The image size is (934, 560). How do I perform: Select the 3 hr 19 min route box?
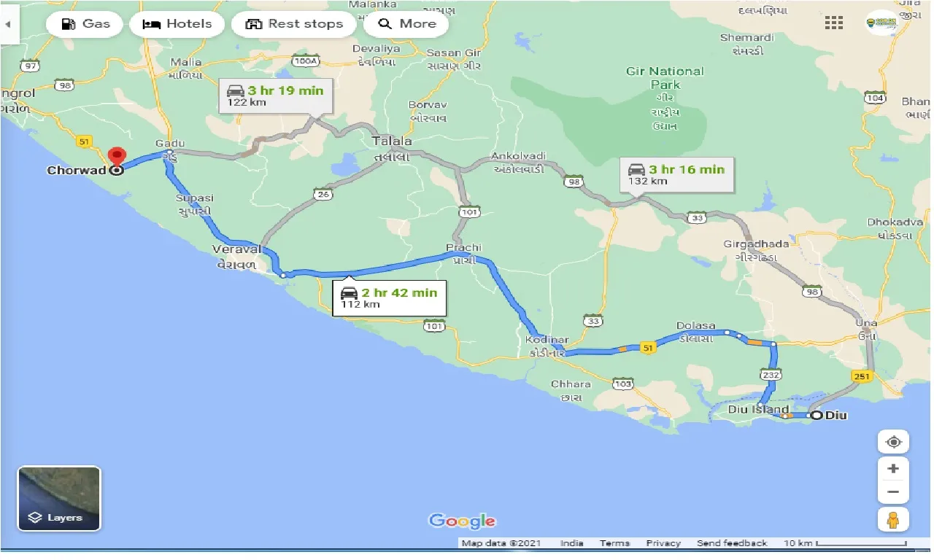click(276, 95)
